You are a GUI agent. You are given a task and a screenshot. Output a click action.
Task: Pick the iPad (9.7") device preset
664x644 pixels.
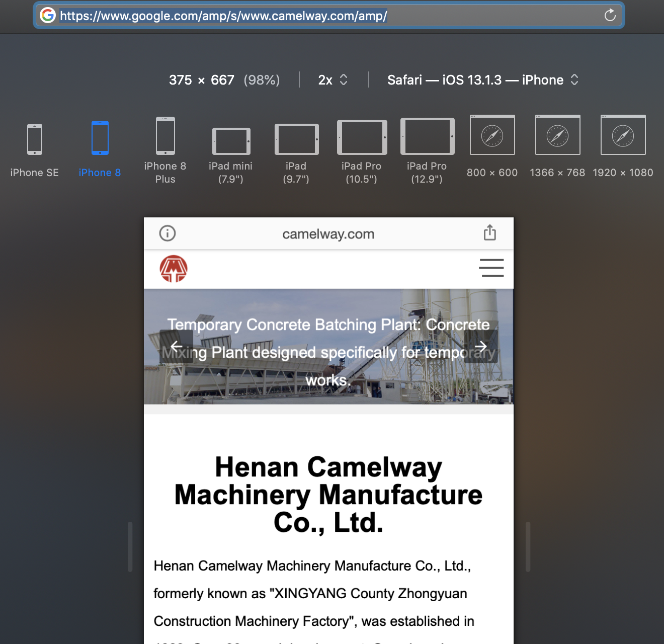tap(296, 154)
